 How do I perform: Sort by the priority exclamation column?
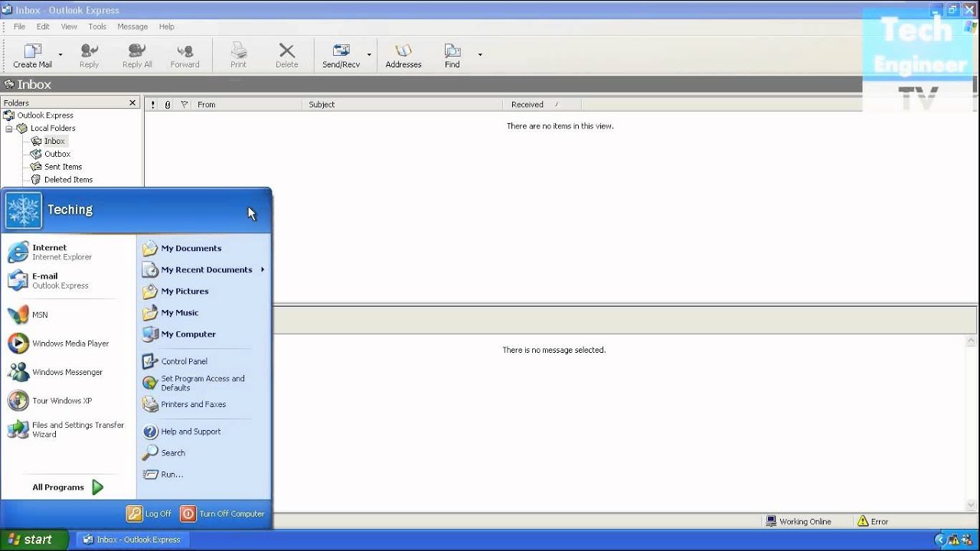pos(153,105)
